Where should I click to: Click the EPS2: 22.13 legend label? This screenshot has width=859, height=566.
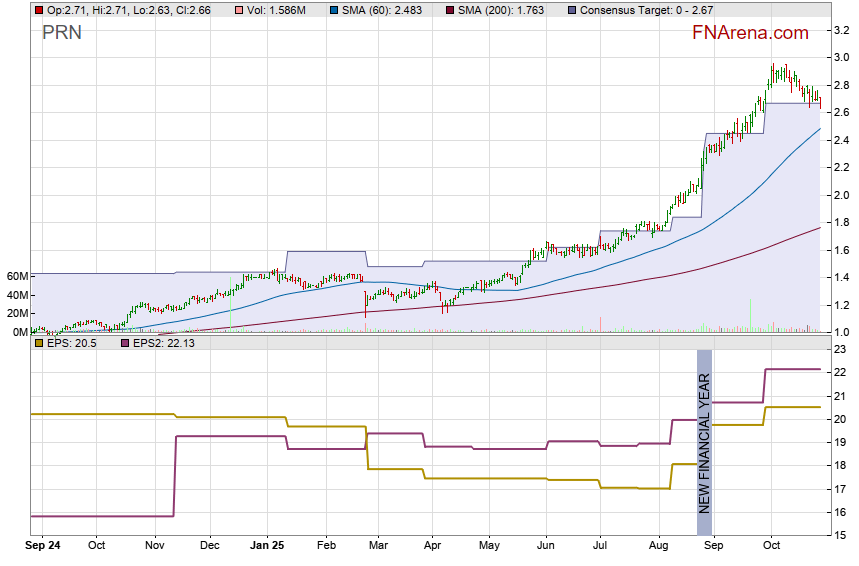pyautogui.click(x=167, y=343)
